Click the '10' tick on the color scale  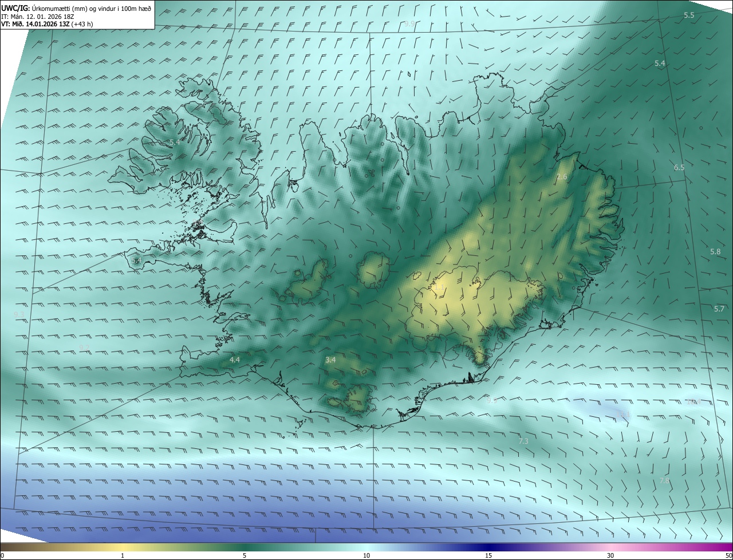pos(366,555)
